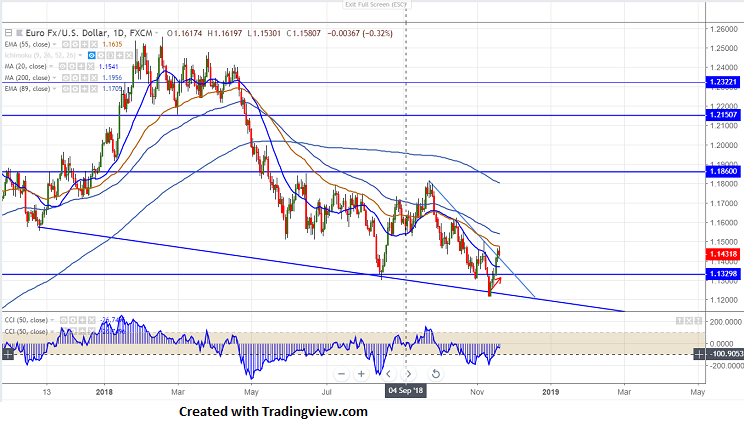This screenshot has height=431, width=744.
Task: Open the Euro Fx/U.S. Dollar symbol dropdown arrow
Action: pos(156,33)
